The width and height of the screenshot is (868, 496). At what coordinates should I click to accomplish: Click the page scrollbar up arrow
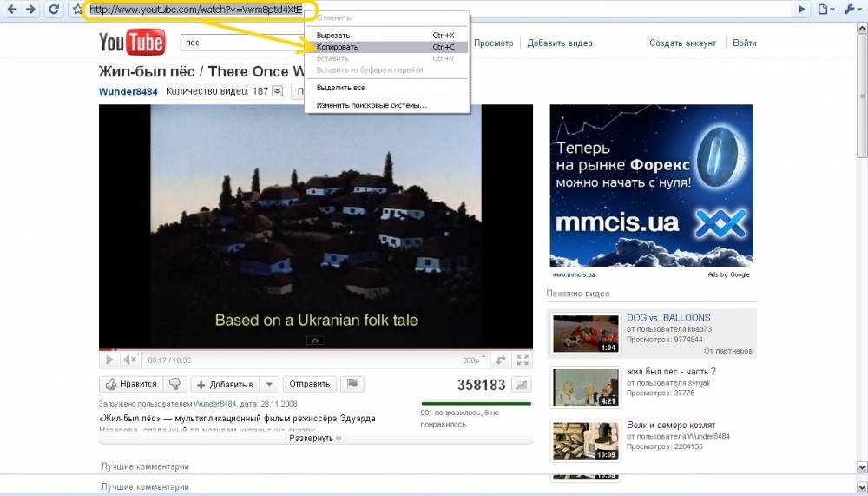point(862,28)
